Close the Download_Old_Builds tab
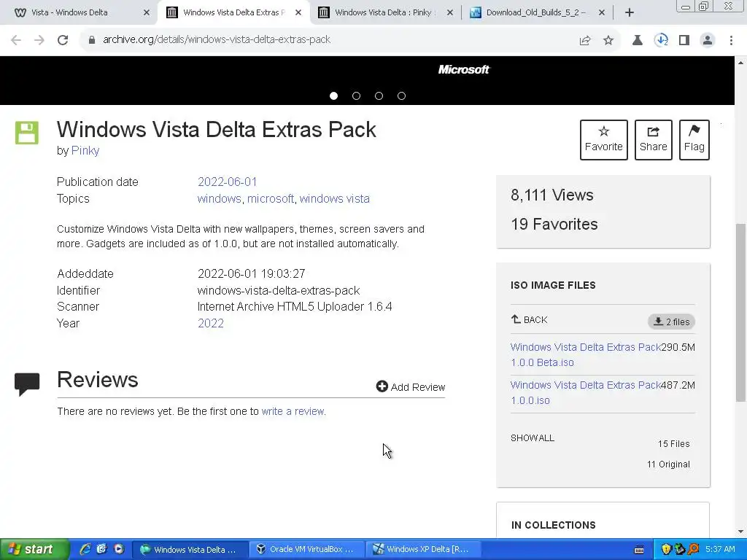The image size is (747, 560). [601, 13]
